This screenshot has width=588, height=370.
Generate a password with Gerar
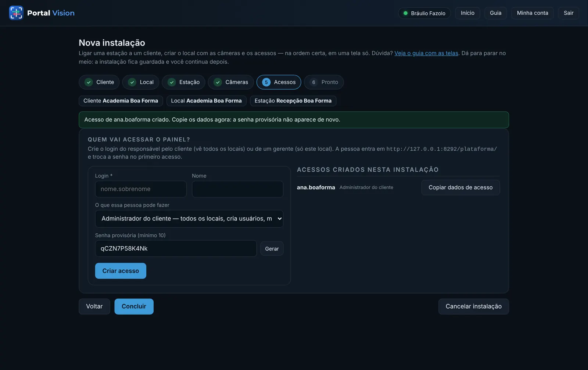272,249
